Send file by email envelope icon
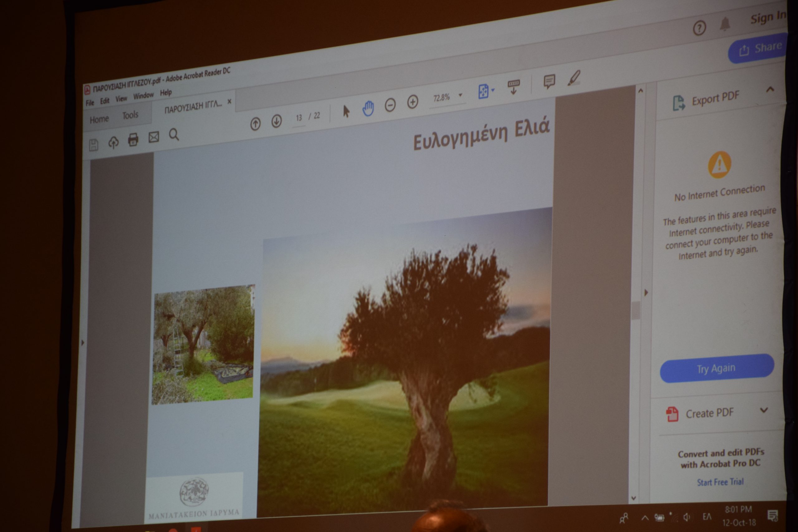798x532 pixels. point(154,137)
